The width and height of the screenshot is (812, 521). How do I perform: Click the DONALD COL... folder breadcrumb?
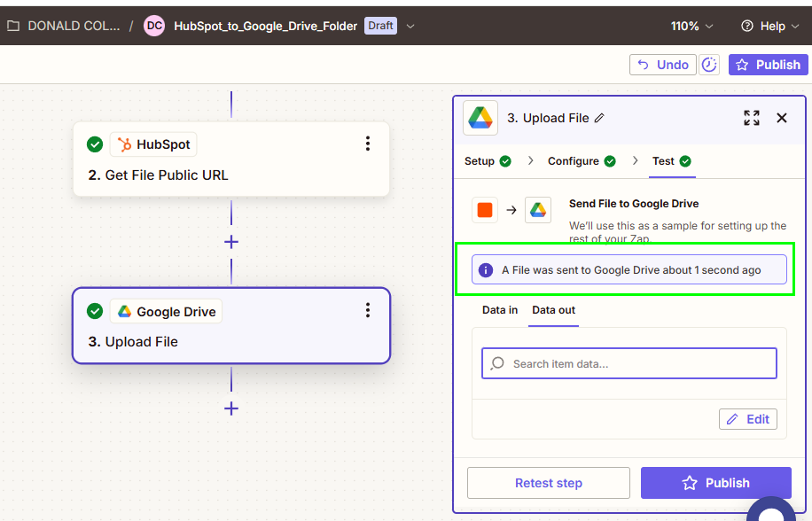[x=74, y=26]
